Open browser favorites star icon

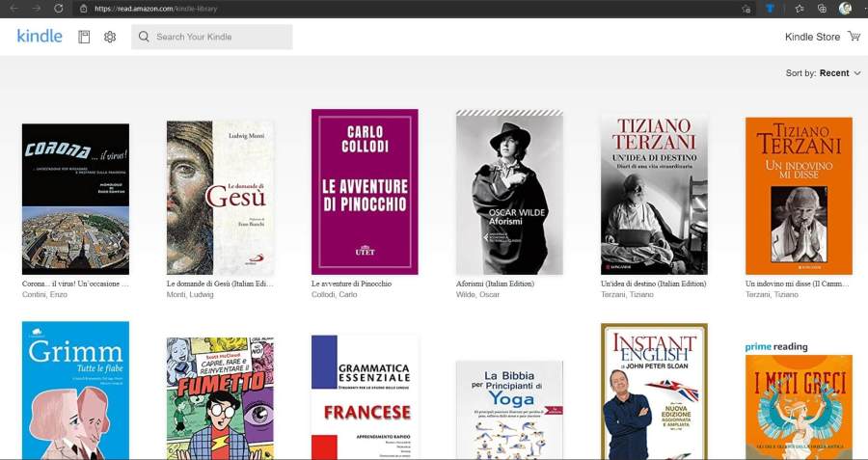click(800, 9)
